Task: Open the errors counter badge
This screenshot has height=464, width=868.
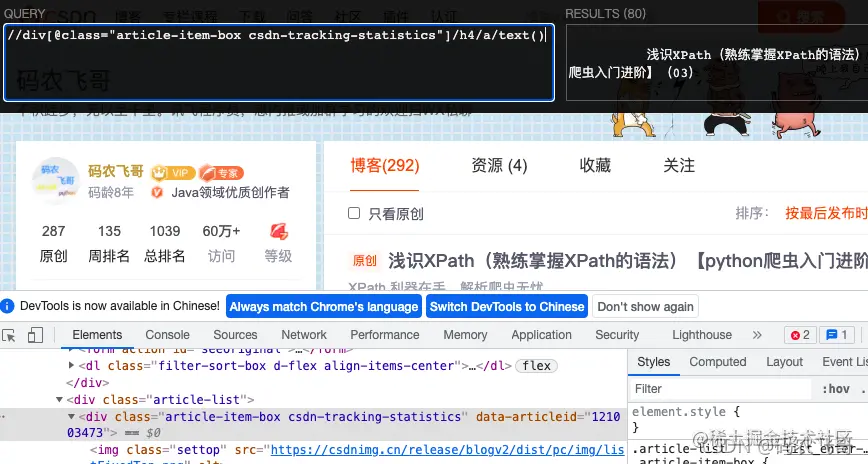Action: click(x=800, y=335)
